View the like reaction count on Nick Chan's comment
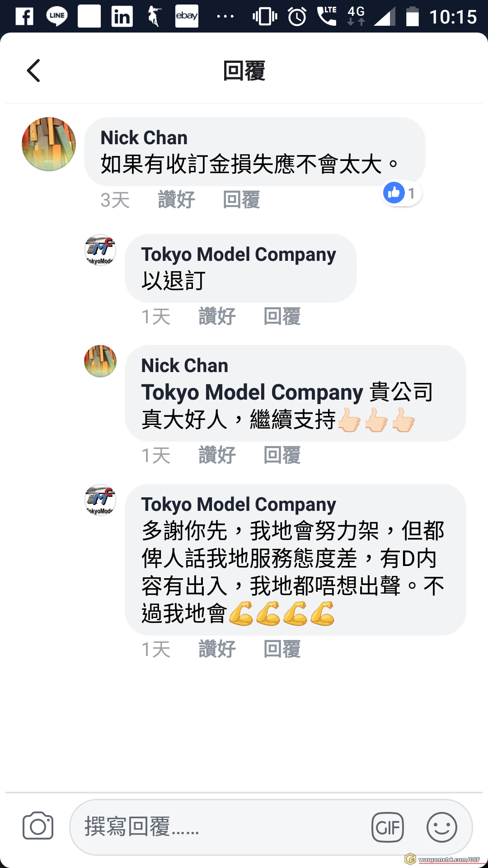 (401, 193)
